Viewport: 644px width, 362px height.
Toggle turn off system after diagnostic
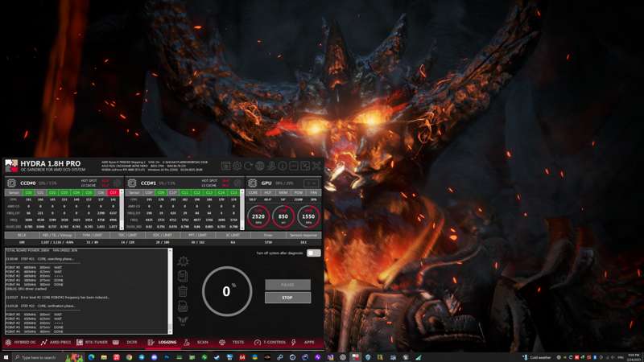[x=313, y=253]
